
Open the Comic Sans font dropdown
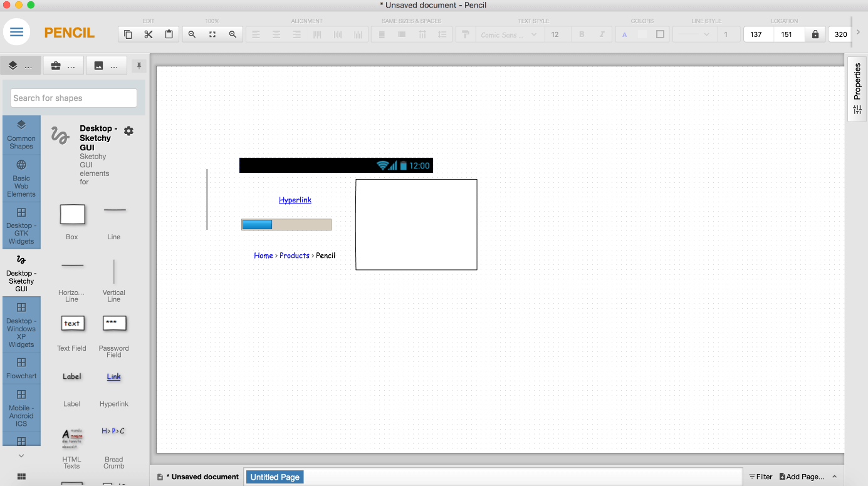coord(508,34)
